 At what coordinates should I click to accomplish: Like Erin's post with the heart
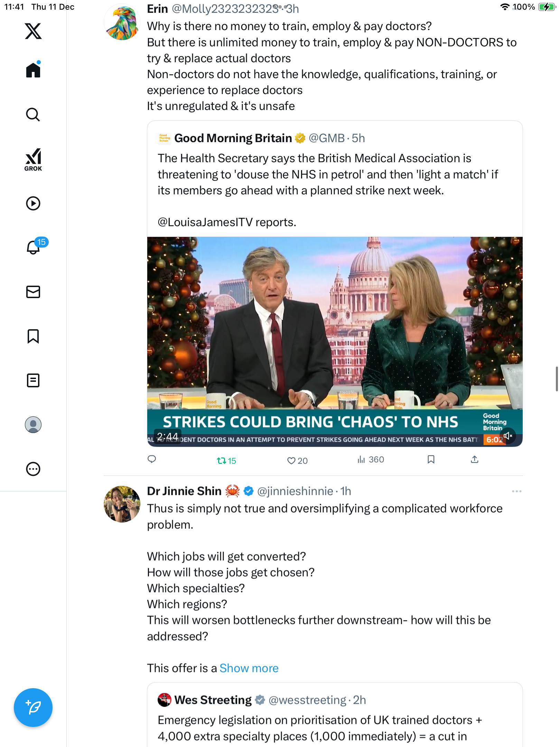click(x=297, y=460)
